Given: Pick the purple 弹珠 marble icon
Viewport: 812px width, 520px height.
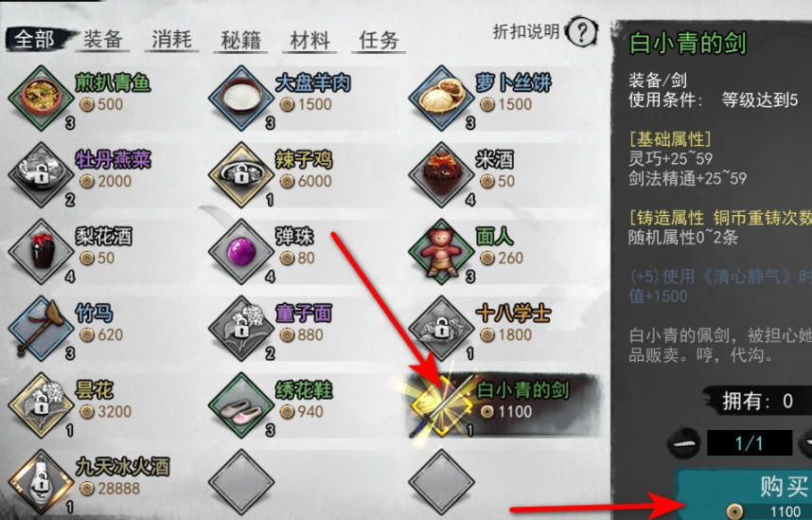Looking at the screenshot, I should click(241, 251).
